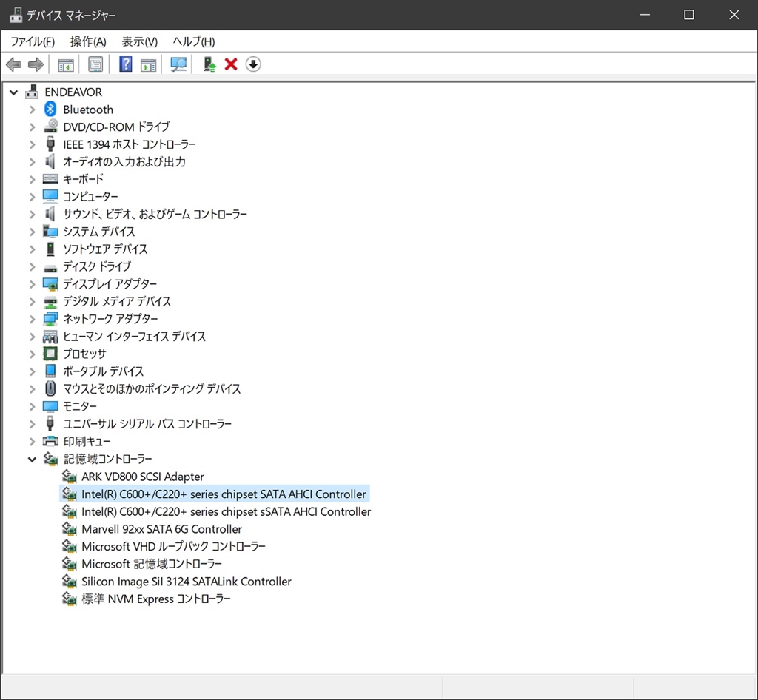
Task: Open the ヘルプ(H) menu
Action: pos(194,41)
